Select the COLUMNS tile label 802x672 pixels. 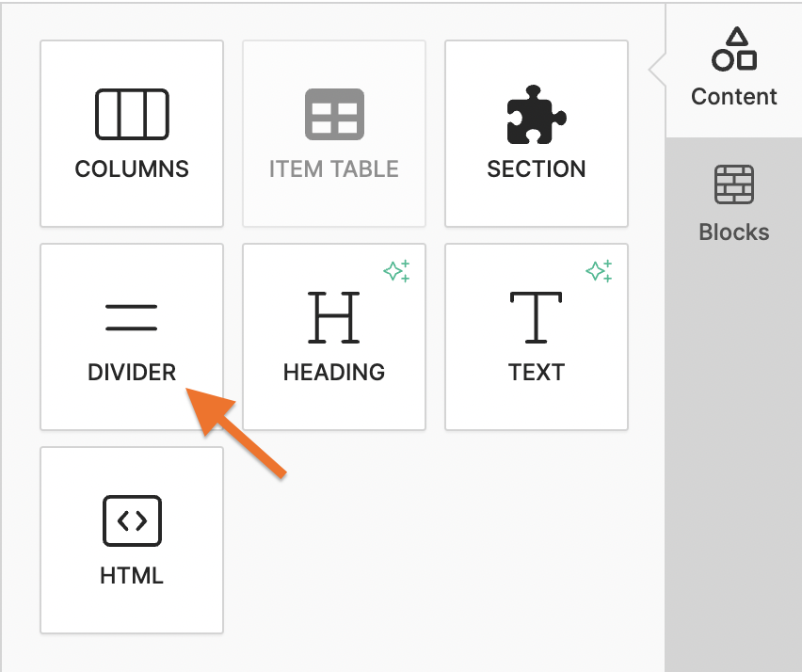132,169
